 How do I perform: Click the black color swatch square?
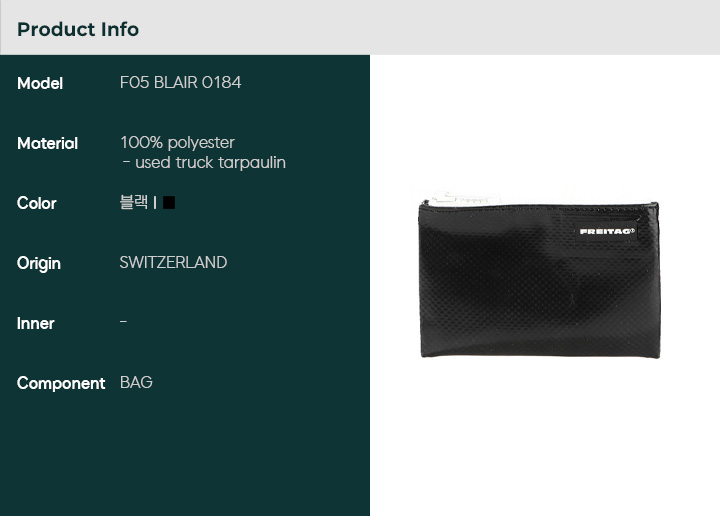(169, 202)
